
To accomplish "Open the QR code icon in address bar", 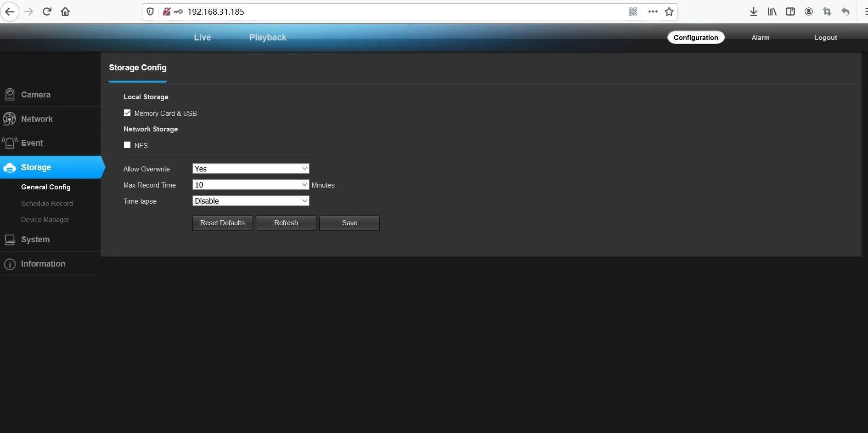I will (633, 11).
